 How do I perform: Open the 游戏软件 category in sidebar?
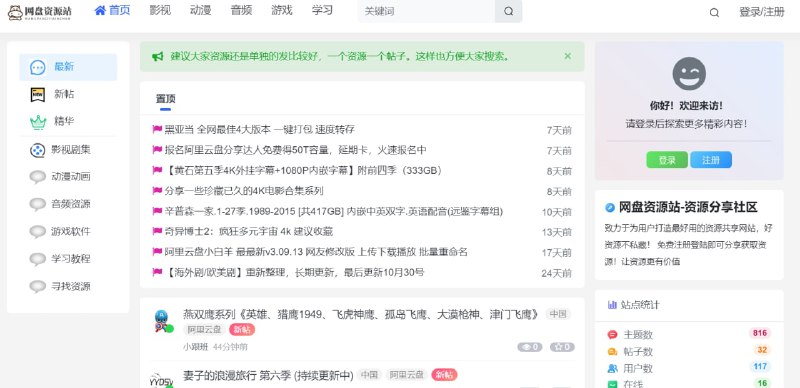[x=68, y=231]
